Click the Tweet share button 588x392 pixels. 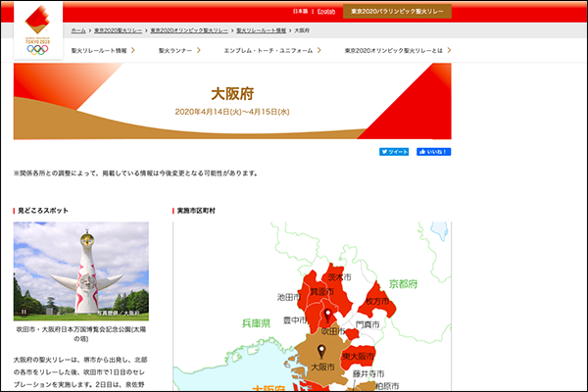tap(394, 152)
